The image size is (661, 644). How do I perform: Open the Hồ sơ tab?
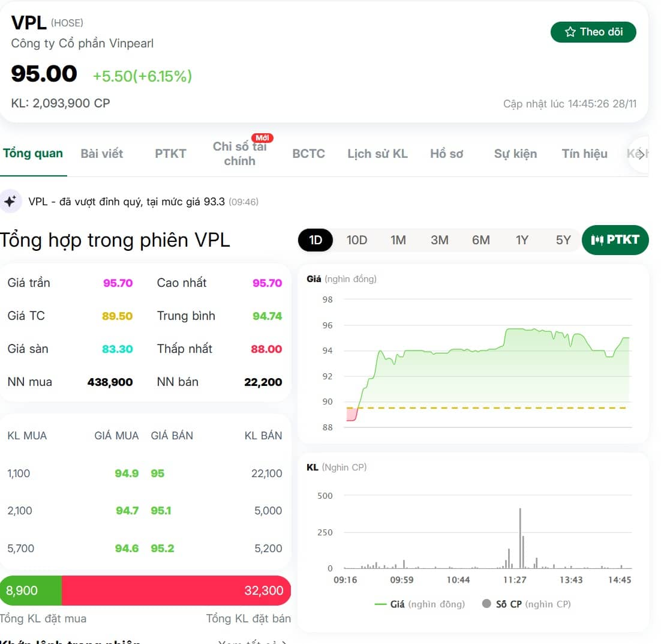pos(446,154)
